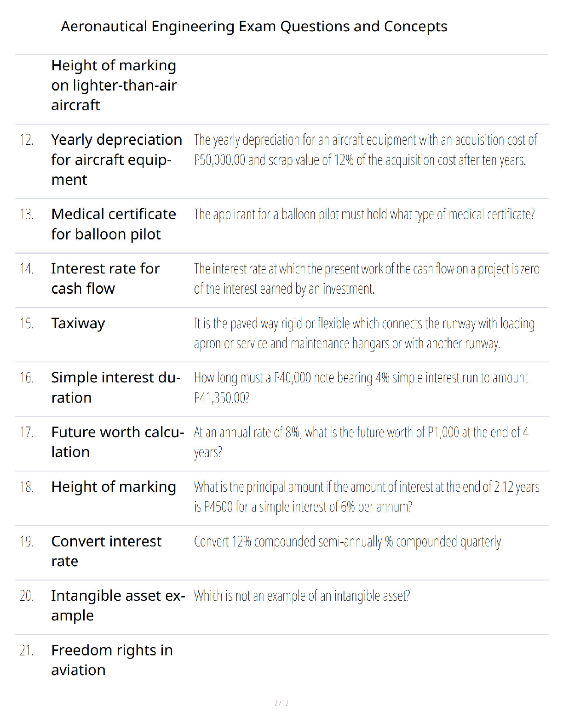This screenshot has height=728, width=563.
Task: Click the balloon pilot medical certificate question
Action: pos(364,215)
